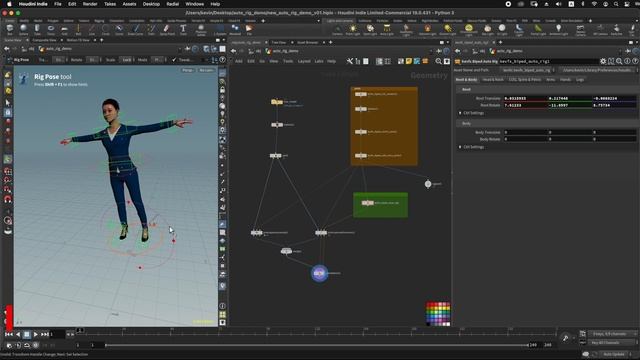Add an Ambient Light from shelf

(x=558, y=29)
